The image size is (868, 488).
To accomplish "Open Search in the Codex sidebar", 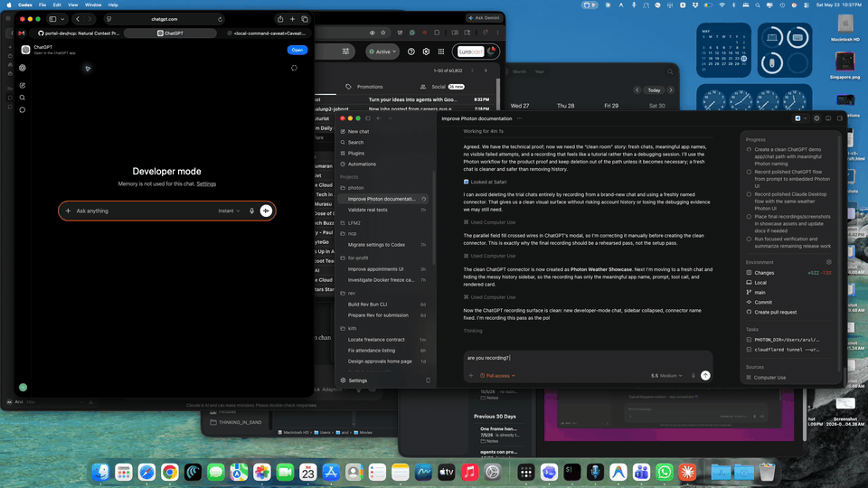I will coord(355,142).
